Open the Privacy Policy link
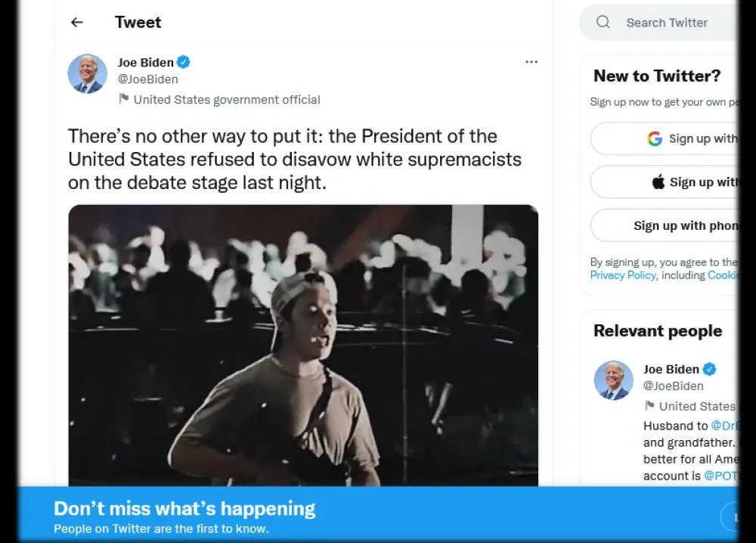The width and height of the screenshot is (756, 543). 623,275
